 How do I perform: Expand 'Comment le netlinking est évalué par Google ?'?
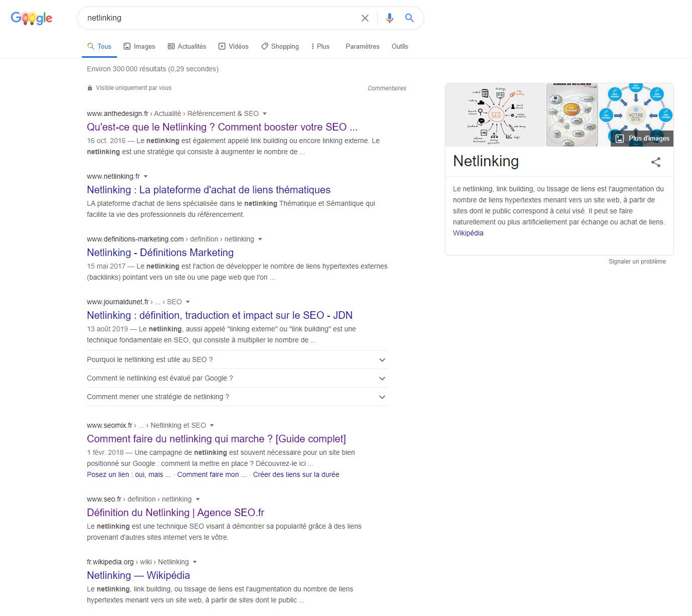point(237,378)
